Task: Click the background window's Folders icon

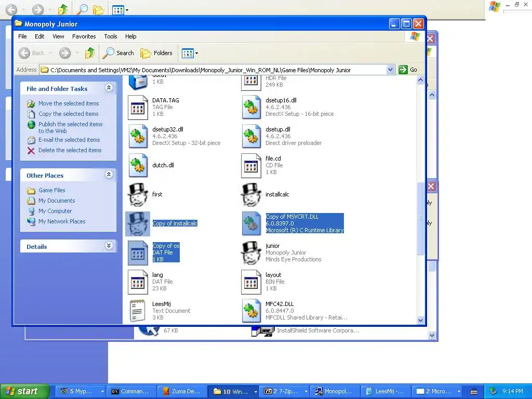Action: pyautogui.click(x=98, y=10)
